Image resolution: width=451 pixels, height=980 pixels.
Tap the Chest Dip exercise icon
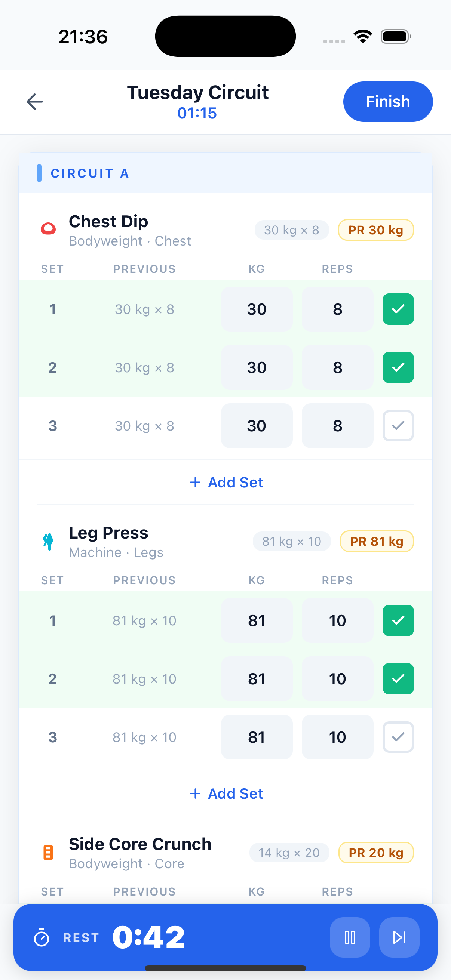click(48, 229)
